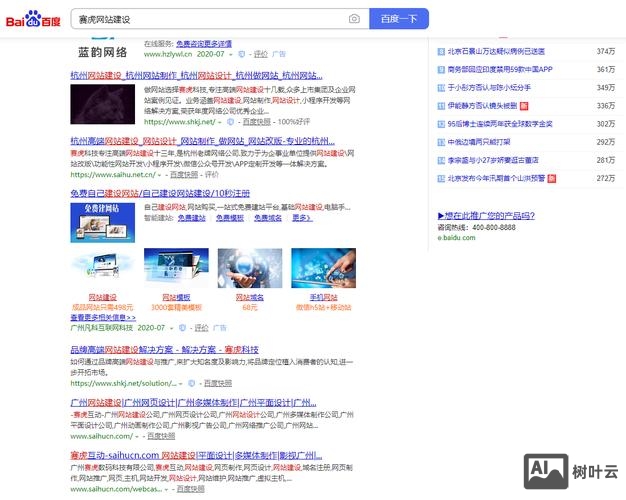Expand dropdown arrow after https://www.shkj.net/

coord(220,122)
